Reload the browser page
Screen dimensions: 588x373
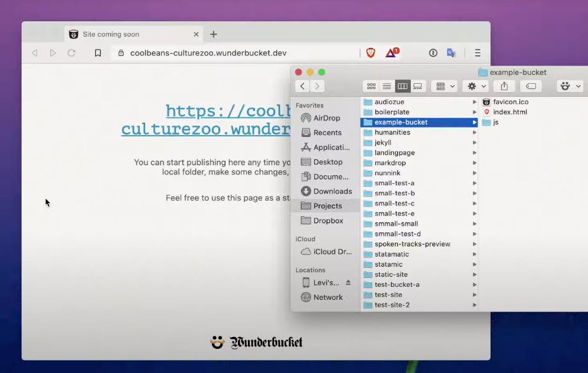tap(71, 53)
